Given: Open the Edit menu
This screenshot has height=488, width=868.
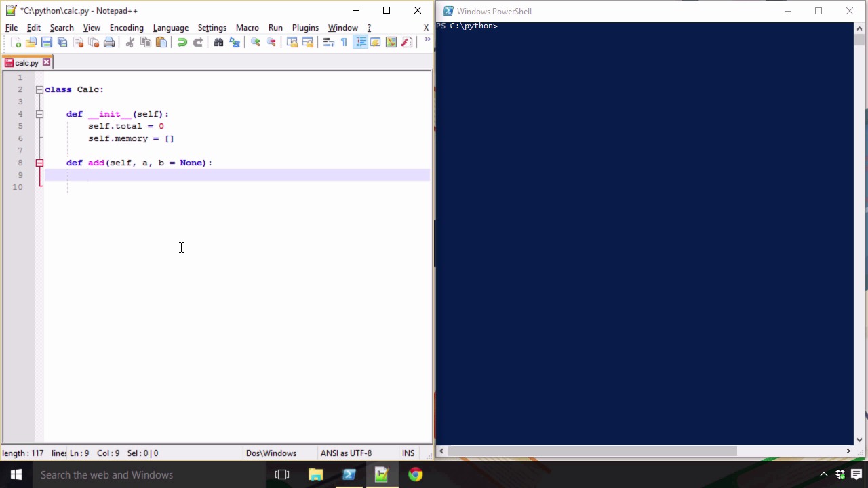Looking at the screenshot, I should pyautogui.click(x=34, y=28).
